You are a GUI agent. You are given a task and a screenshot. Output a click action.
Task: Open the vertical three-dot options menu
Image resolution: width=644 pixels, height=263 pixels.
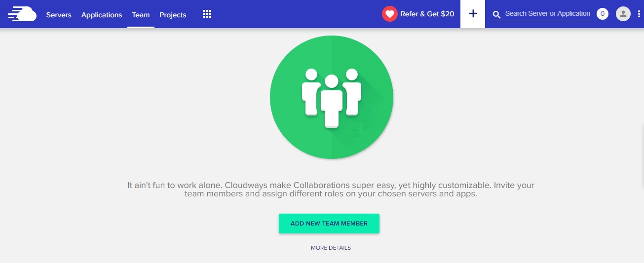(x=639, y=14)
